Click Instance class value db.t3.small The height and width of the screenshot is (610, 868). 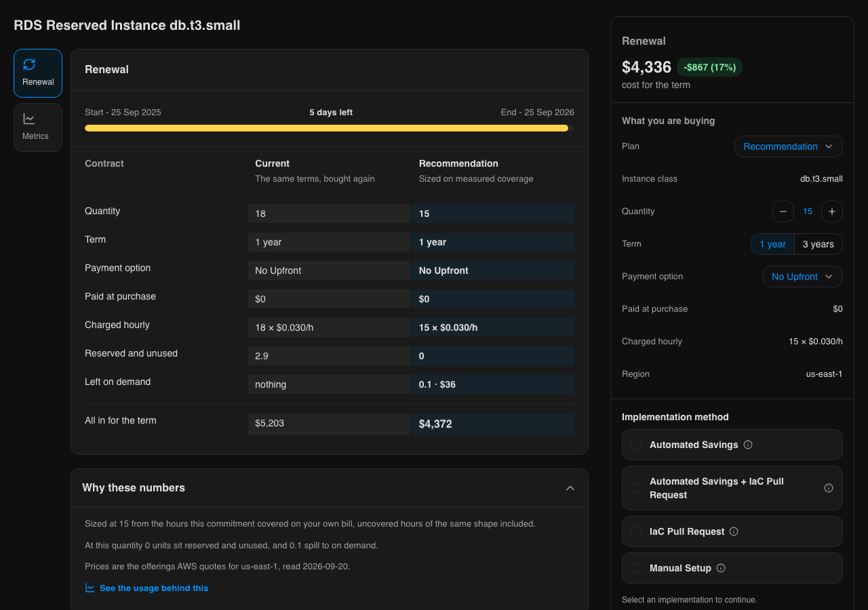[821, 179]
